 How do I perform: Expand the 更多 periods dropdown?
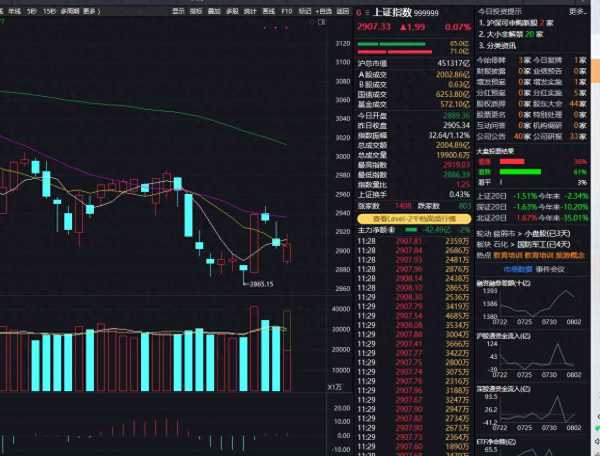[91, 11]
